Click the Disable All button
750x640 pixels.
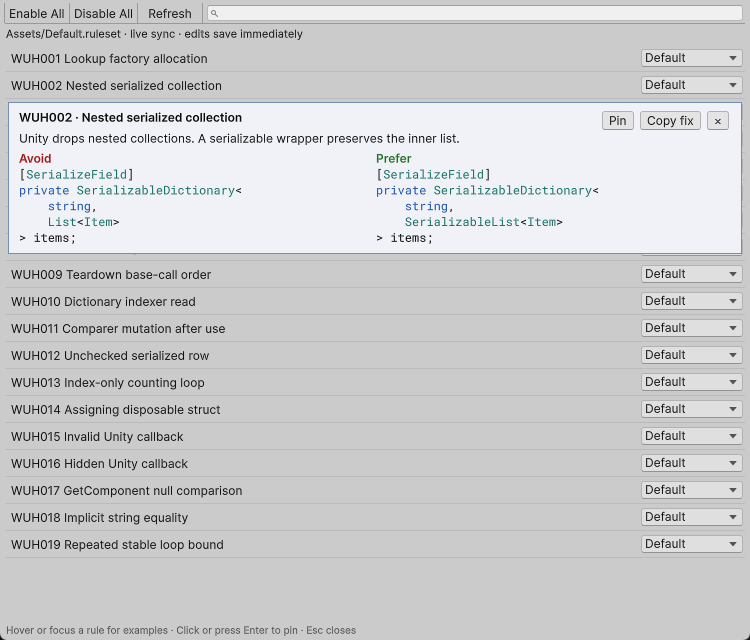tap(103, 13)
